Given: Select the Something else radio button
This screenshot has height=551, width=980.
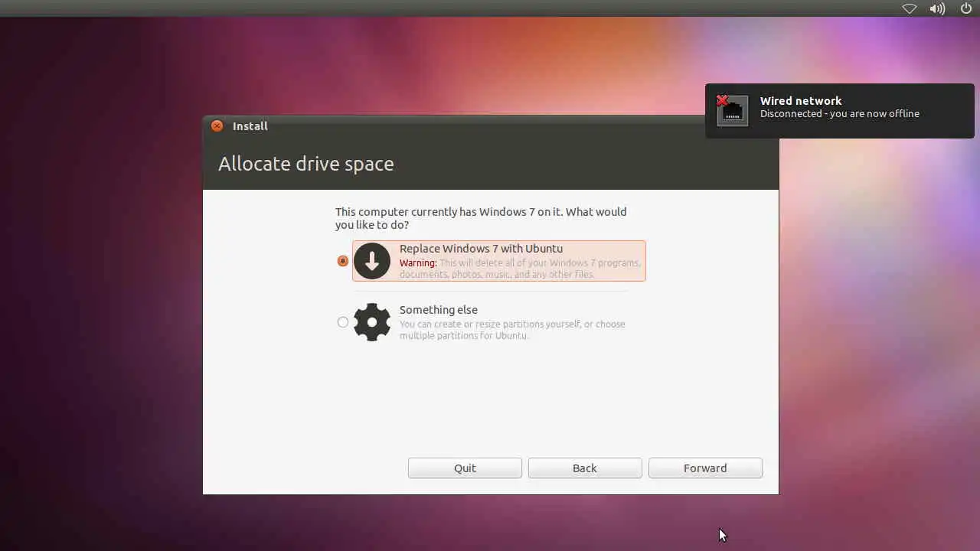Looking at the screenshot, I should (x=343, y=322).
